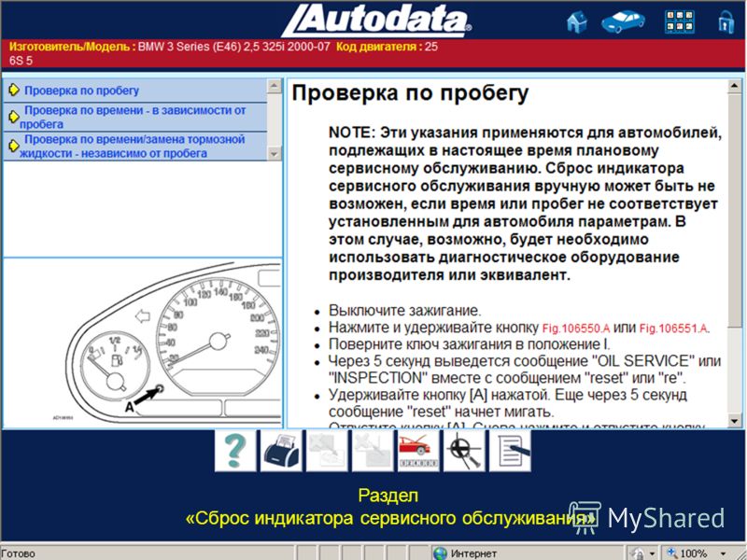Open the zoom level dropdown arrow beside 100%
This screenshot has width=747, height=560.
(723, 553)
